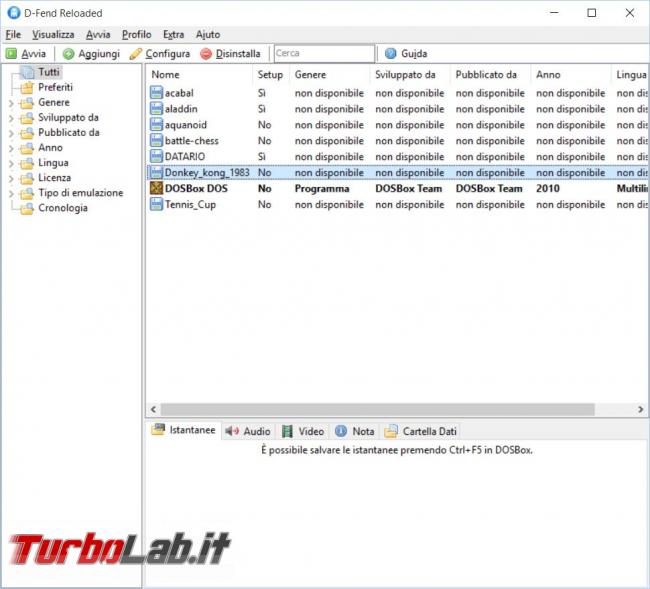Click the Preferiti folder icon
The height and width of the screenshot is (589, 650).
[27, 87]
